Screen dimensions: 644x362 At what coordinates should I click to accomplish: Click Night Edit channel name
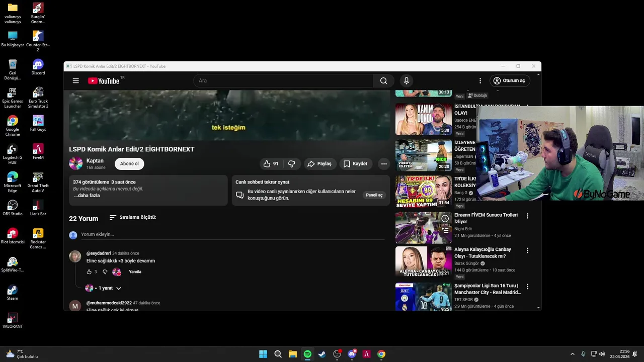(x=463, y=229)
